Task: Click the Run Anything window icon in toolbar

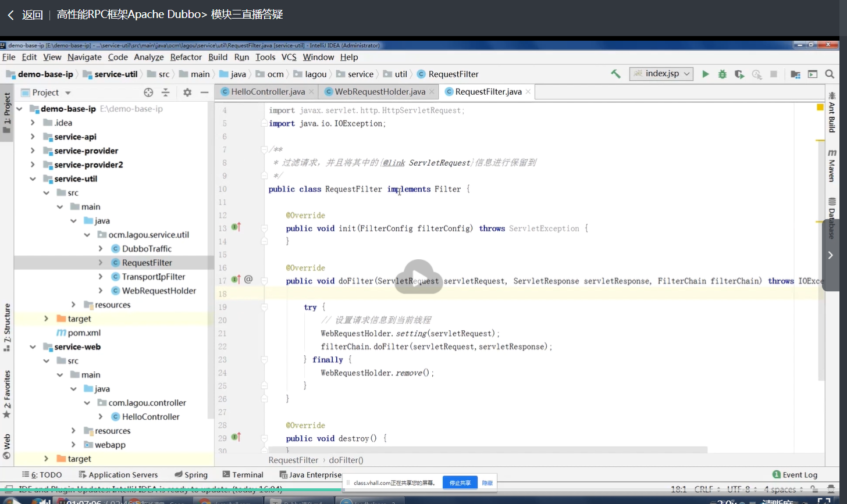Action: [813, 74]
